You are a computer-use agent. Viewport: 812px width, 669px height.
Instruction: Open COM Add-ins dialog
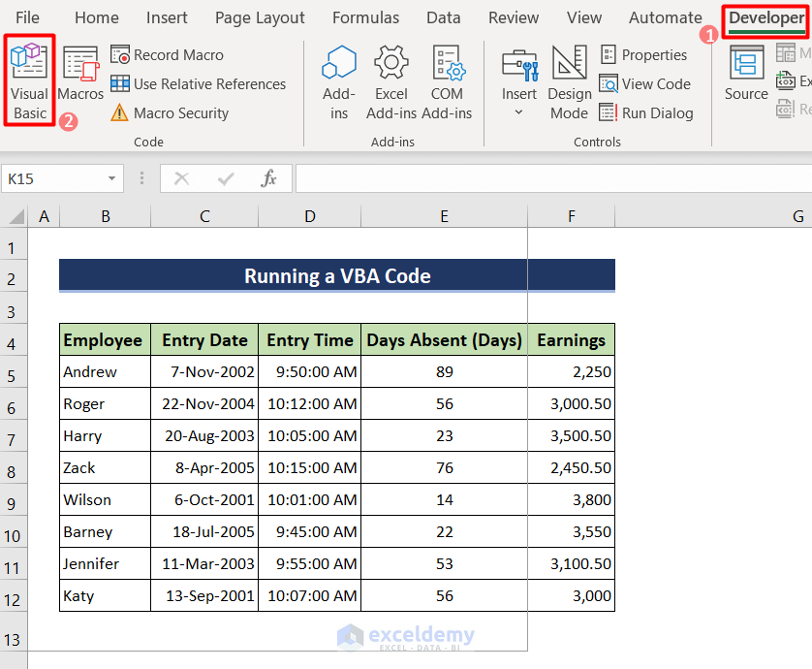coord(447,81)
